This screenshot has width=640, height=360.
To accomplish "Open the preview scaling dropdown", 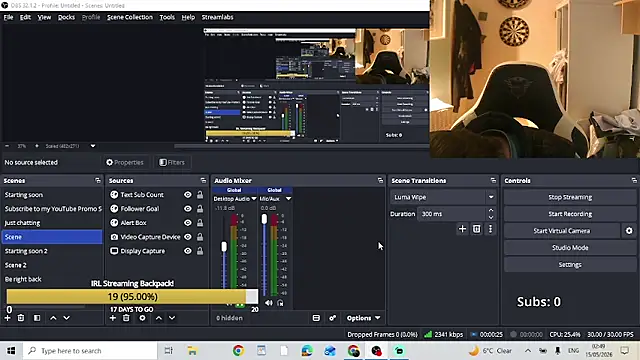I will coord(93,146).
